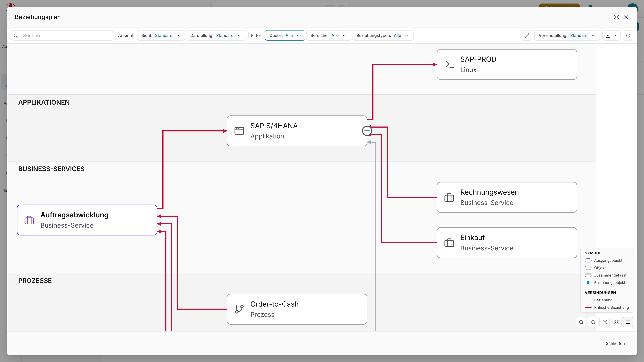Image resolution: width=644 pixels, height=362 pixels.
Task: Click the window icon on SAP S/4HANA
Action: (x=239, y=131)
